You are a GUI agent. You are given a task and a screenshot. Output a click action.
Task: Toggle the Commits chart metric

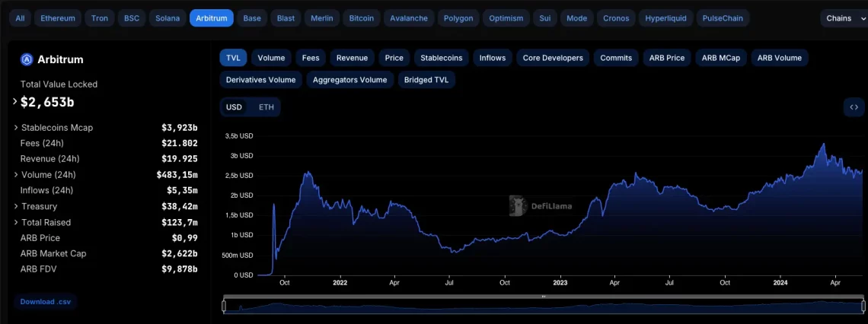click(x=616, y=58)
